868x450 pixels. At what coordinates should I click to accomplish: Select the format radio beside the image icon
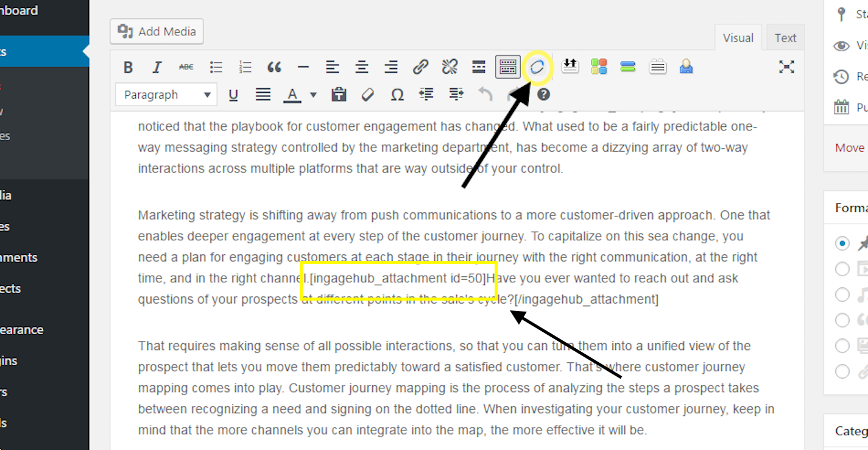(x=842, y=346)
